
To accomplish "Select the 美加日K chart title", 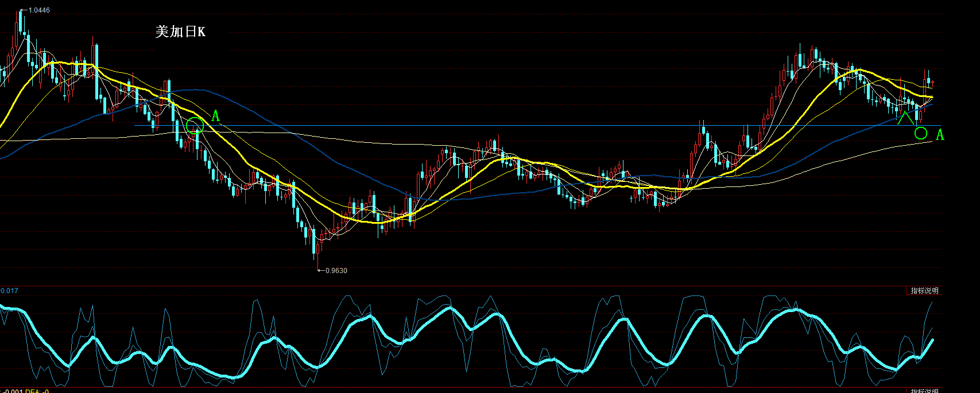I will tap(180, 32).
